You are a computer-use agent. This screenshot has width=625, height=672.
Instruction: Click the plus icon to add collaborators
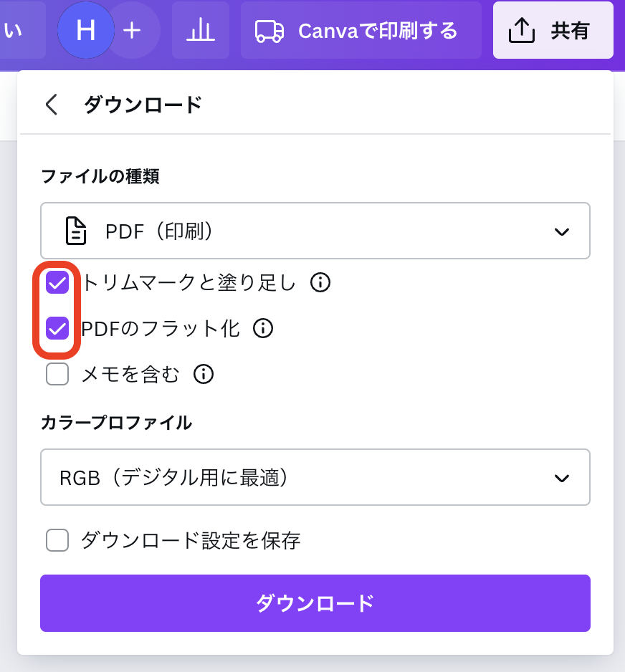[x=132, y=30]
